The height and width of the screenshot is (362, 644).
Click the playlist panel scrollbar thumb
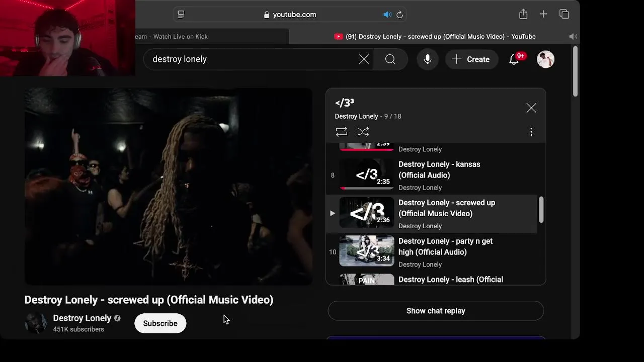point(541,209)
